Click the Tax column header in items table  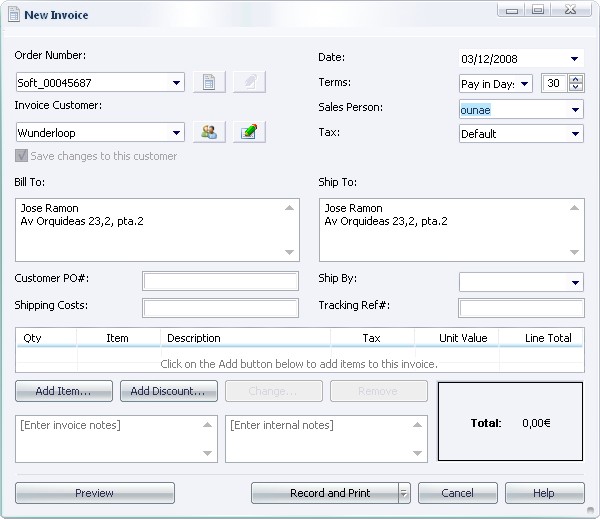click(372, 338)
